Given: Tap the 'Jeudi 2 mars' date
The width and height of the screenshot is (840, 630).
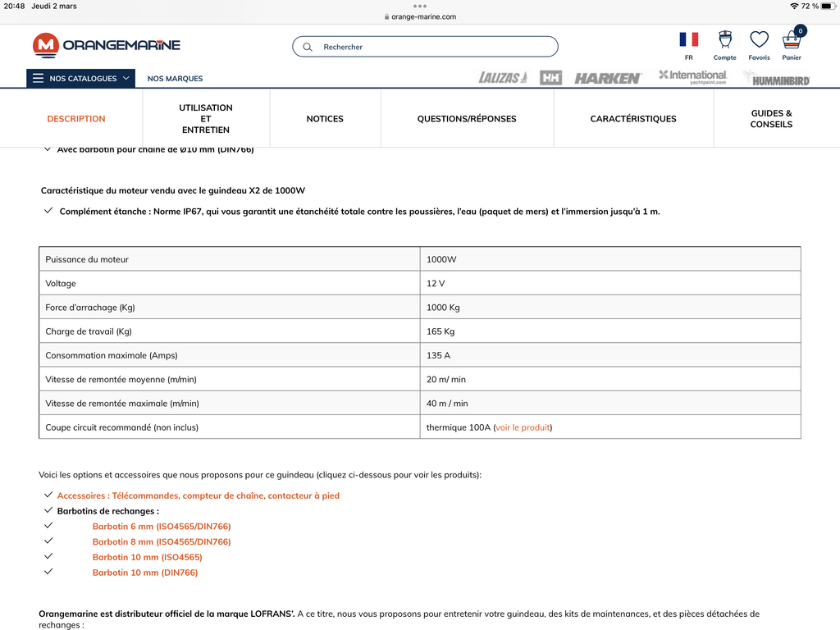Looking at the screenshot, I should pos(54,6).
